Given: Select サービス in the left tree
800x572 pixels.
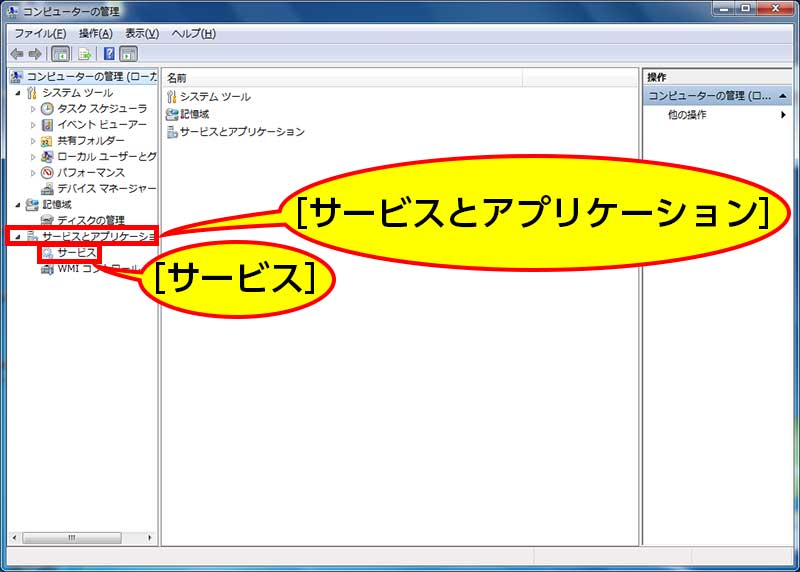Looking at the screenshot, I should pyautogui.click(x=77, y=253).
